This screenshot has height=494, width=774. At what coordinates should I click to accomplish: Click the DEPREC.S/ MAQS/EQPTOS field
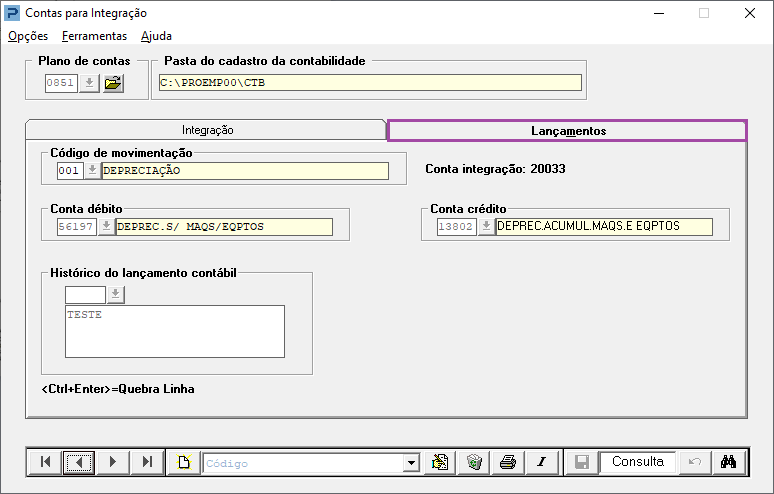(224, 227)
